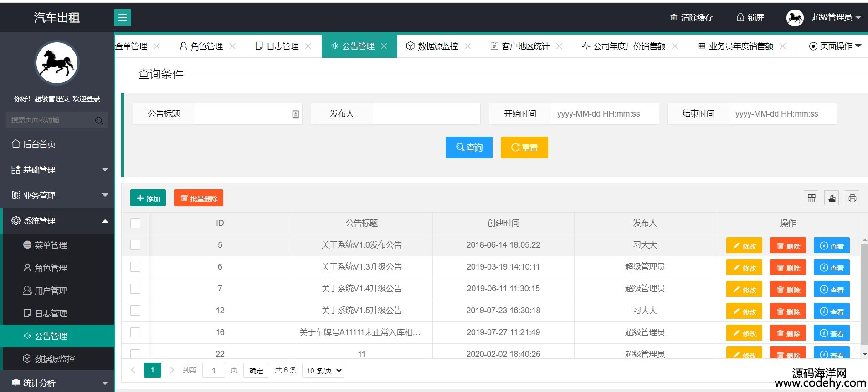This screenshot has width=868, height=392.
Task: Click the 结束时间 date input field
Action: [x=783, y=114]
